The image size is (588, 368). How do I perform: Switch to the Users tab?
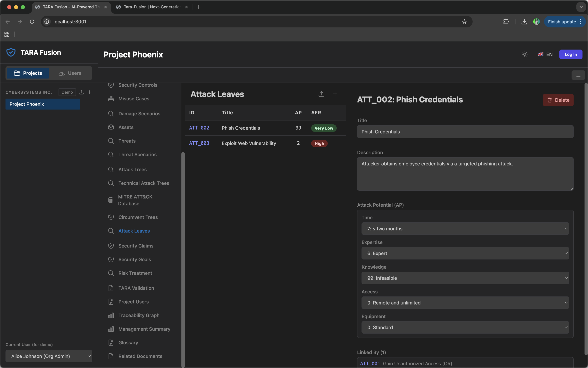point(70,73)
